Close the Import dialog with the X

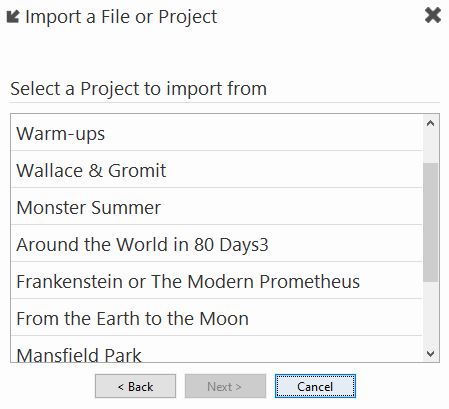pyautogui.click(x=433, y=15)
